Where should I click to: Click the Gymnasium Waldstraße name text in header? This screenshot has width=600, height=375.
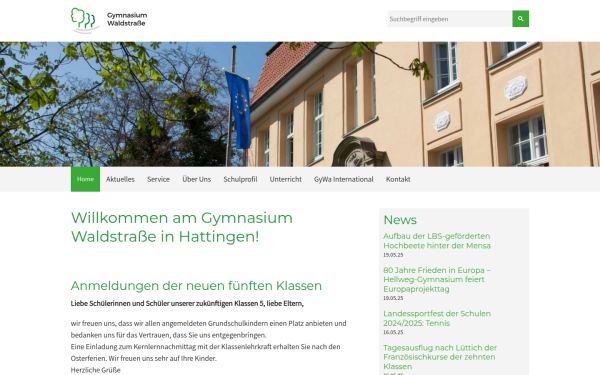(127, 19)
